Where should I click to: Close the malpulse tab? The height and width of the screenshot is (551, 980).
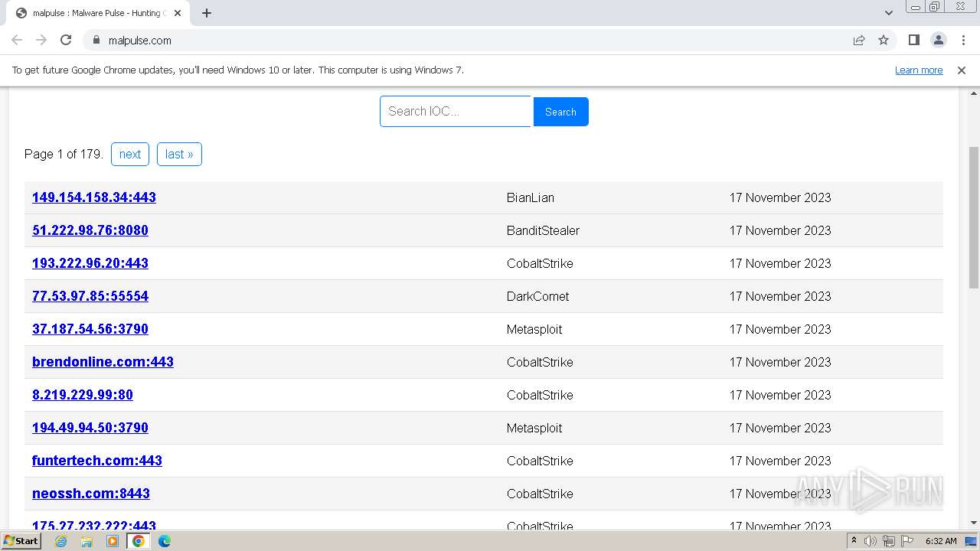178,13
